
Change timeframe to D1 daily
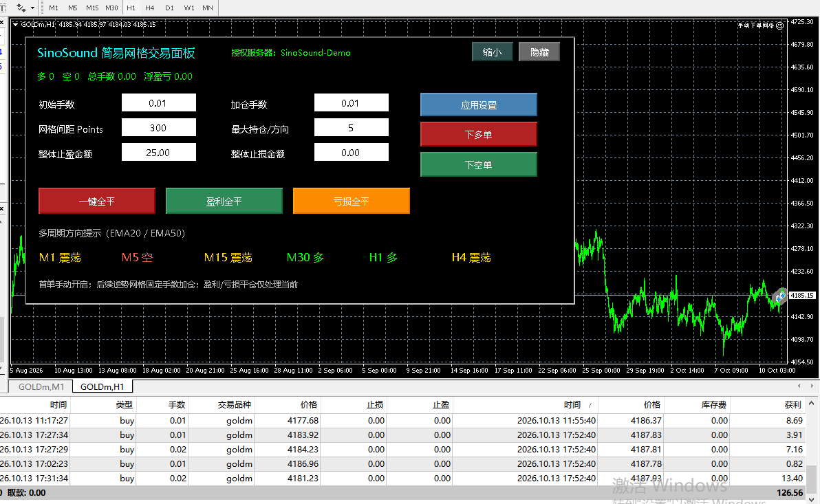(169, 8)
